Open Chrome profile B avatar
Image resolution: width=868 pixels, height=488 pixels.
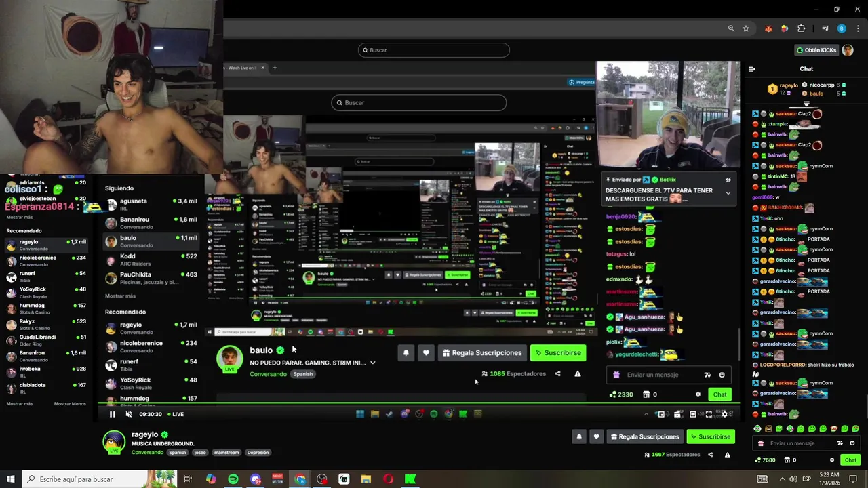842,28
